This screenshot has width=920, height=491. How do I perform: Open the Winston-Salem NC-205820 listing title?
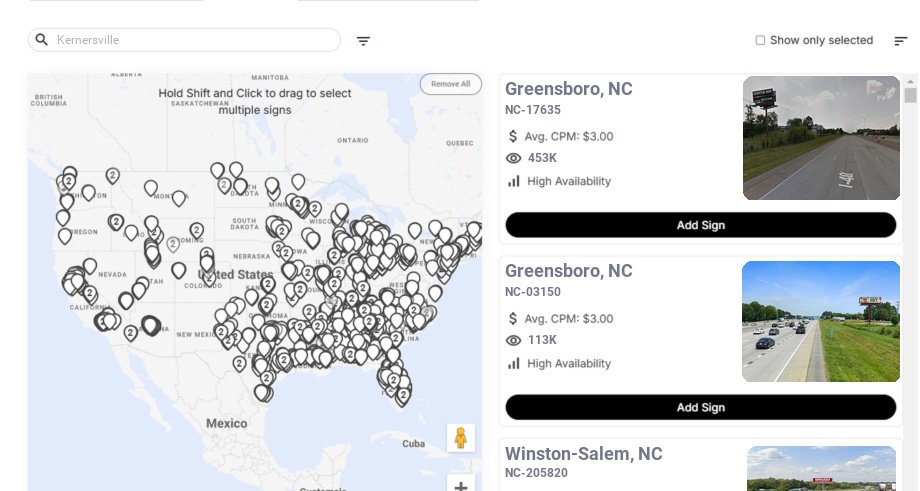click(583, 454)
